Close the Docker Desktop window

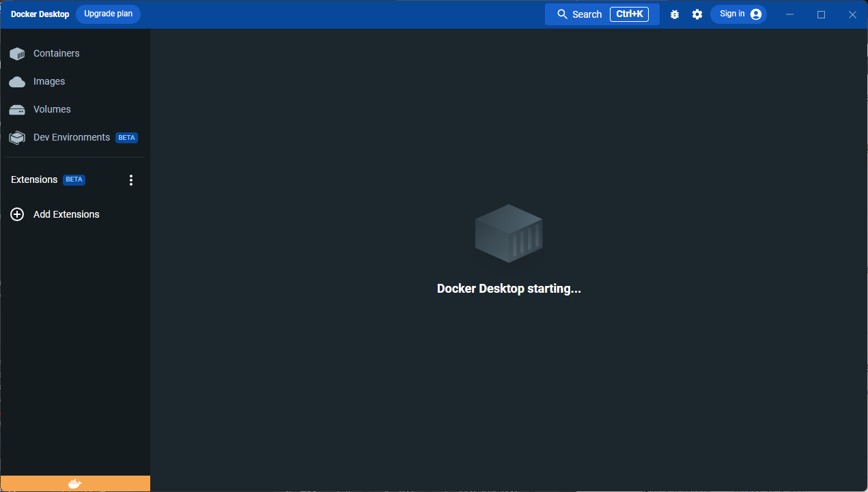pos(852,14)
